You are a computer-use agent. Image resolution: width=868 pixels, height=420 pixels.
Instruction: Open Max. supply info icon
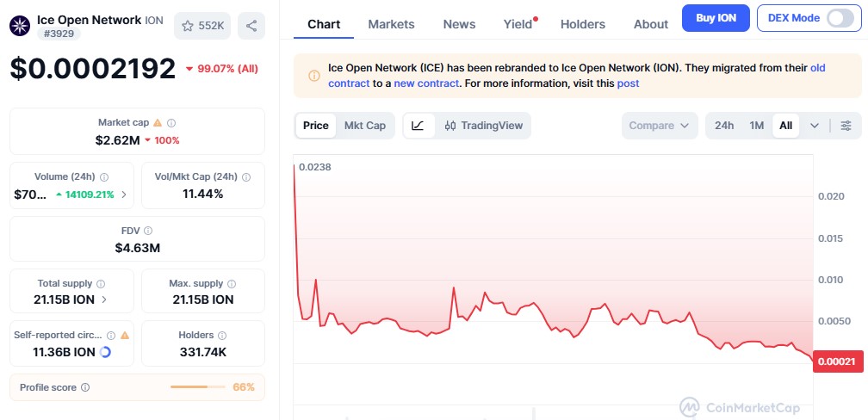click(232, 284)
